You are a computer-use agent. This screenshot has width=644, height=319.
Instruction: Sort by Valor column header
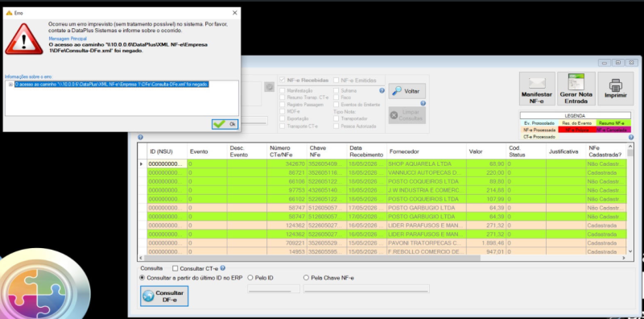(x=486, y=151)
